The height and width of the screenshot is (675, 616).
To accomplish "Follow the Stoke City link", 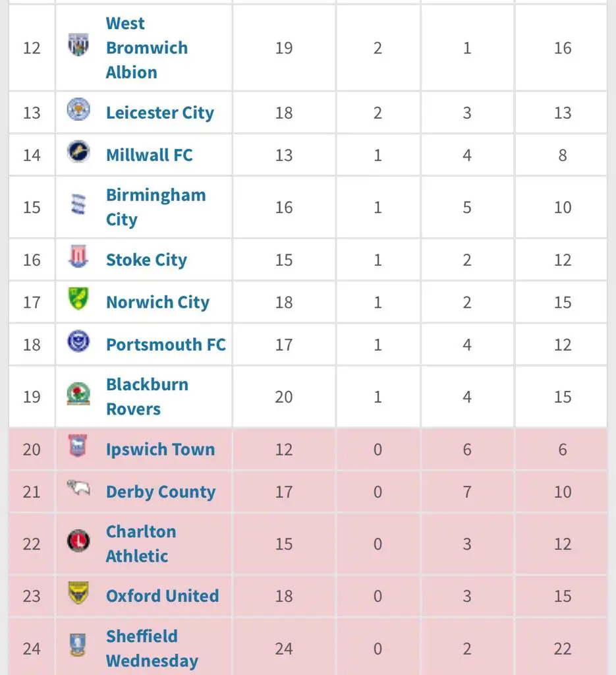I will pos(146,260).
